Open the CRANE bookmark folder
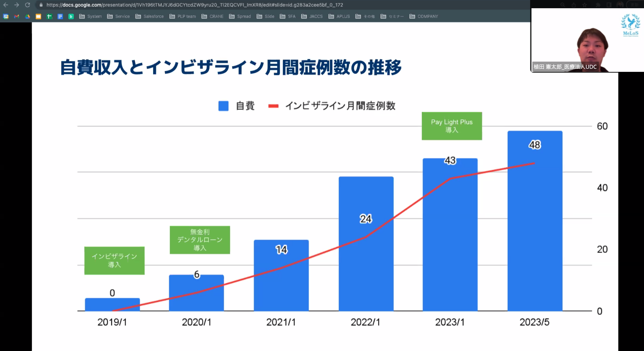Image resolution: width=644 pixels, height=351 pixels. point(213,16)
